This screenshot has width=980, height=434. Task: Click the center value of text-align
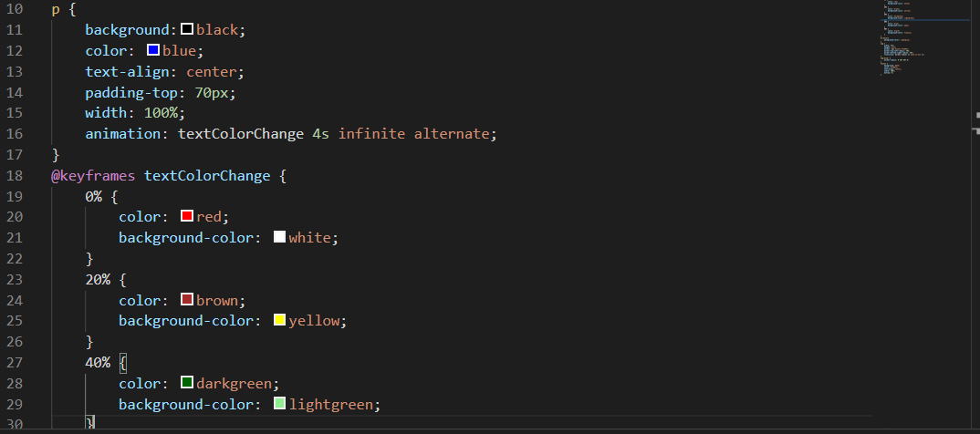point(212,71)
